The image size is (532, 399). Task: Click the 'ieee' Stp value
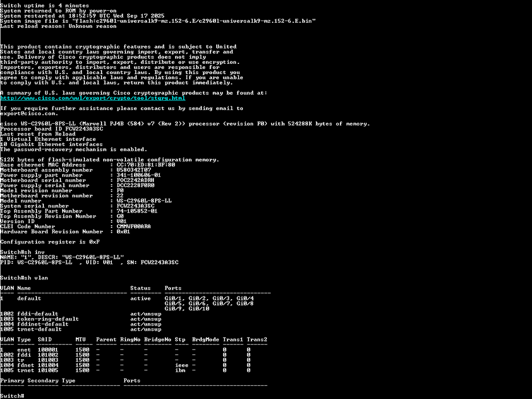click(182, 365)
